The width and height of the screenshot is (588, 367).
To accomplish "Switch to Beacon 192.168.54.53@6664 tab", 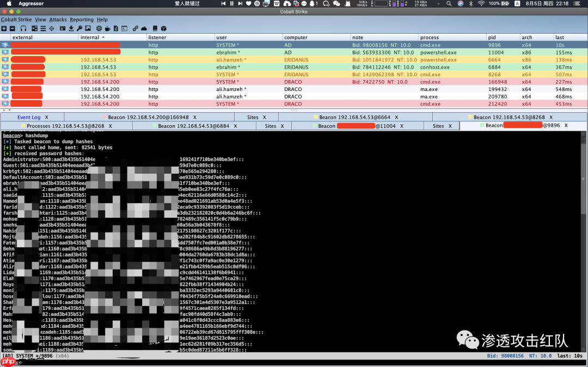I will coord(354,117).
